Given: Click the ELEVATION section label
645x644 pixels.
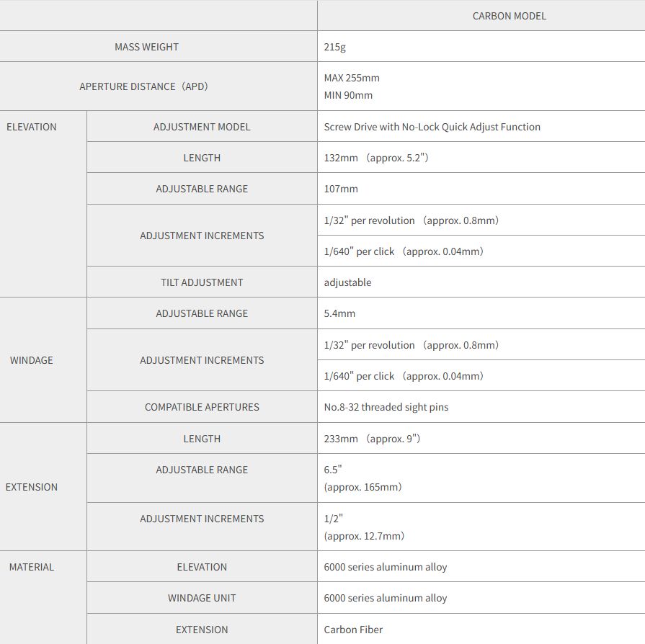Looking at the screenshot, I should (31, 127).
